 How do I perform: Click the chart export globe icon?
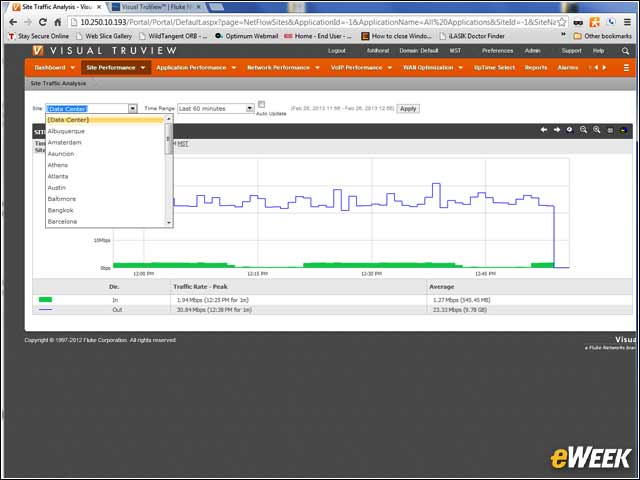pyautogui.click(x=623, y=130)
